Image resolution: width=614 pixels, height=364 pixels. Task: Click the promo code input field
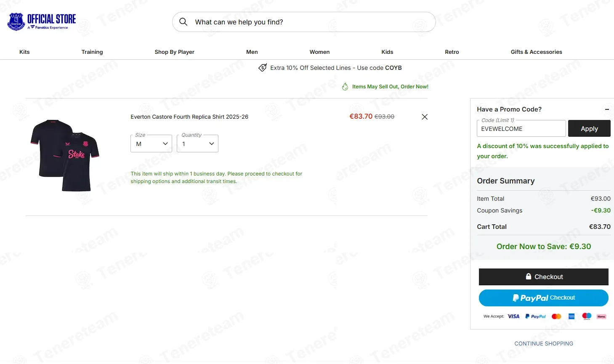click(x=521, y=128)
